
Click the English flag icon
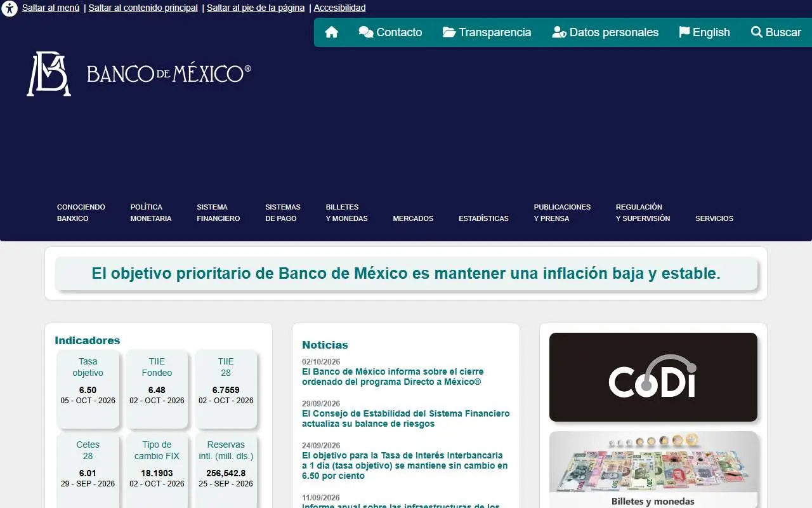[x=684, y=32]
